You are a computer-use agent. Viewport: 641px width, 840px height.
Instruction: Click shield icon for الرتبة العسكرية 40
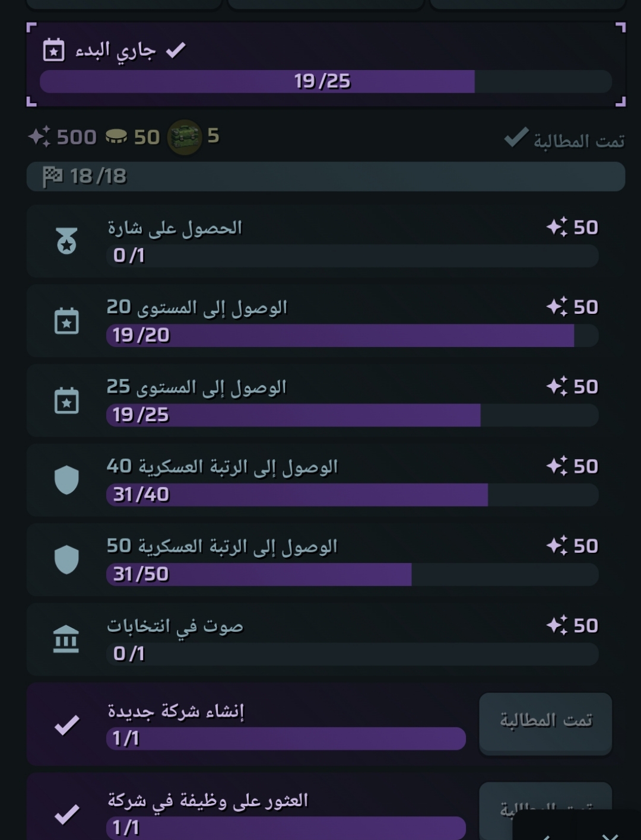pos(66,480)
